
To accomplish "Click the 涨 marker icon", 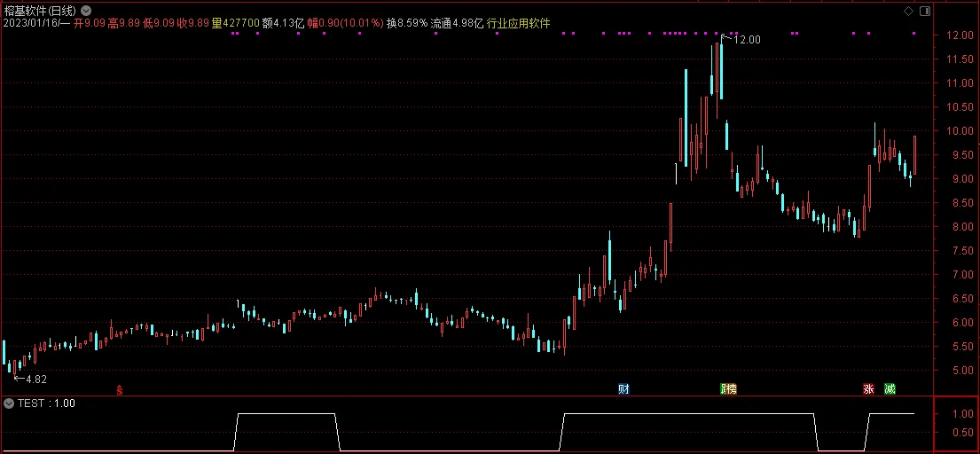I will click(x=868, y=389).
